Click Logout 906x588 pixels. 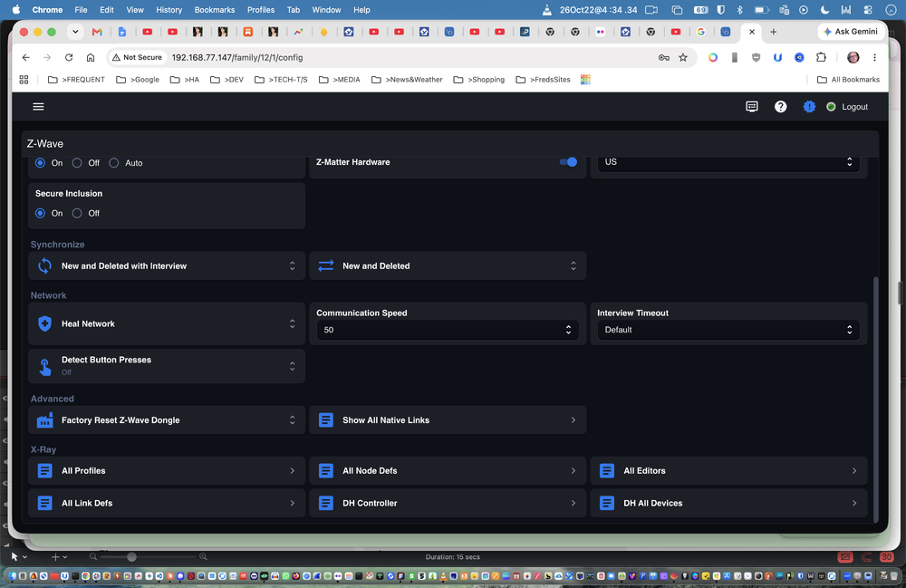pyautogui.click(x=854, y=107)
